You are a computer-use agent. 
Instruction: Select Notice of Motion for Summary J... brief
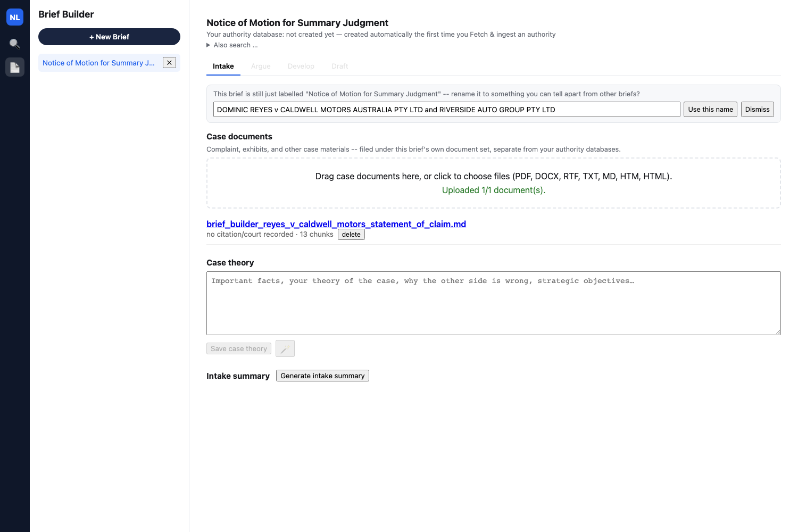(99, 63)
